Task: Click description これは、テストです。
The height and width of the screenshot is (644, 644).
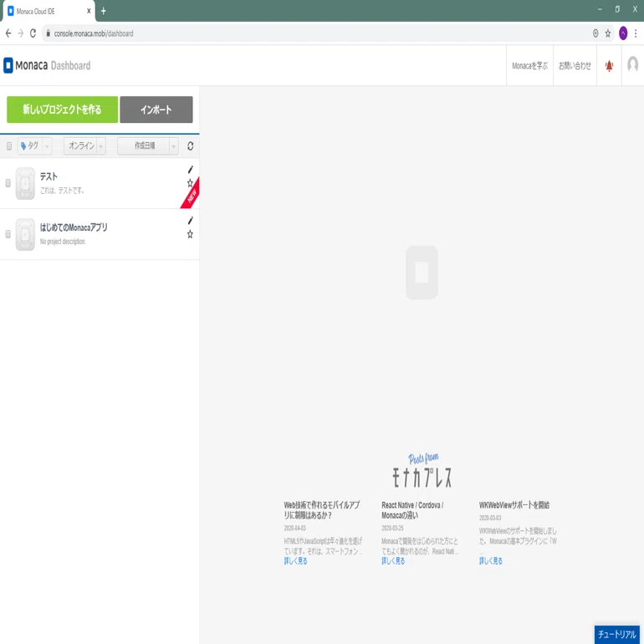Action: 62,191
